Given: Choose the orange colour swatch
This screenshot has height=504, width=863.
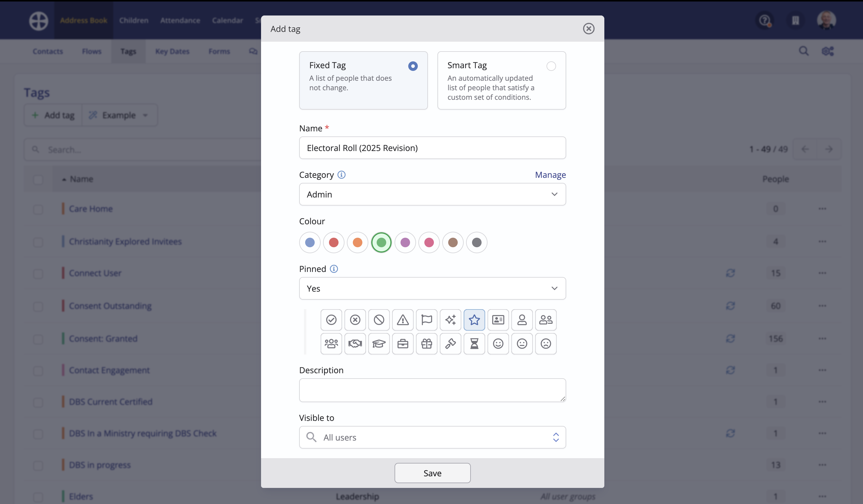Looking at the screenshot, I should (358, 243).
